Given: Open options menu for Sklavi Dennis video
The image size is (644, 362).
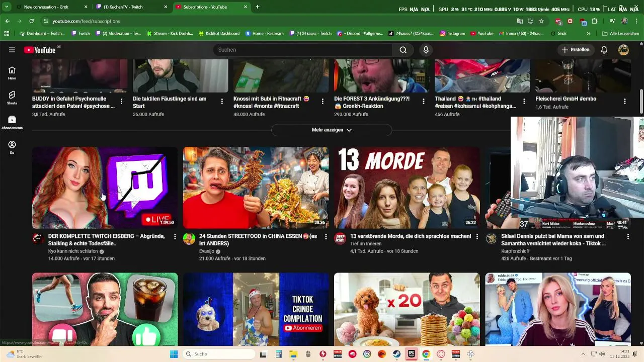Looking at the screenshot, I should [x=628, y=236].
